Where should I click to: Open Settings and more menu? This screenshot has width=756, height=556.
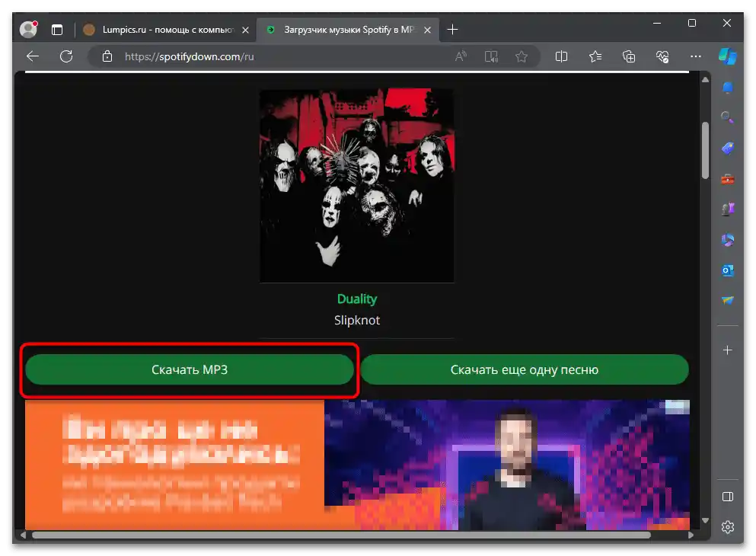pyautogui.click(x=696, y=56)
